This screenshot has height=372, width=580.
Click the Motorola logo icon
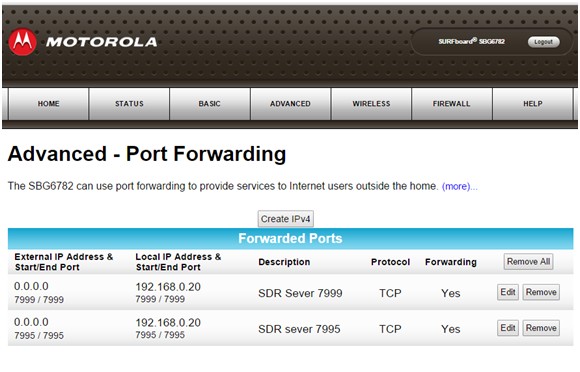(x=22, y=42)
